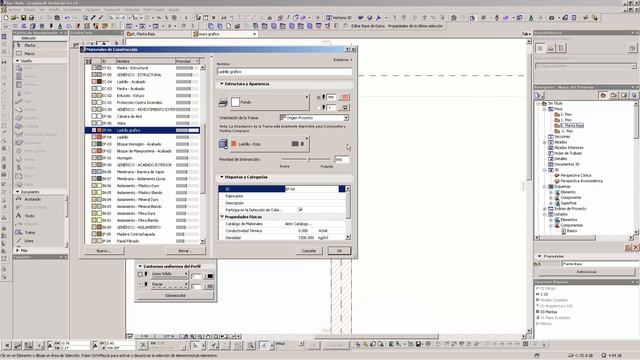Click the Print toolbar icon

click(x=31, y=18)
